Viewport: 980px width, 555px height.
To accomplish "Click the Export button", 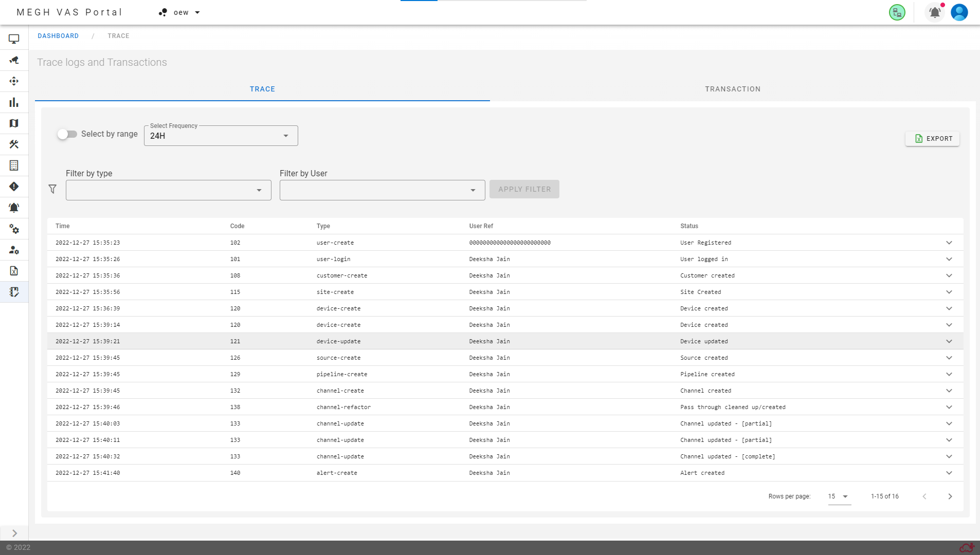I will (932, 139).
